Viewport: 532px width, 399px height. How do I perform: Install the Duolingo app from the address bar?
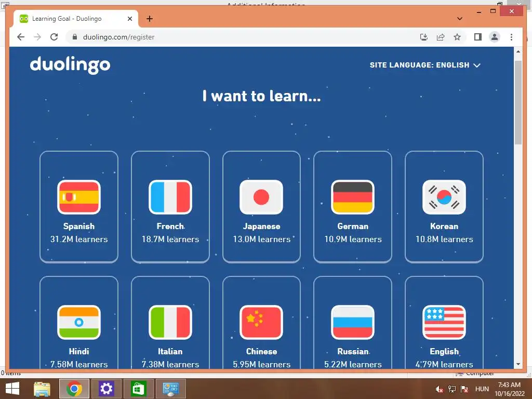[x=424, y=37]
